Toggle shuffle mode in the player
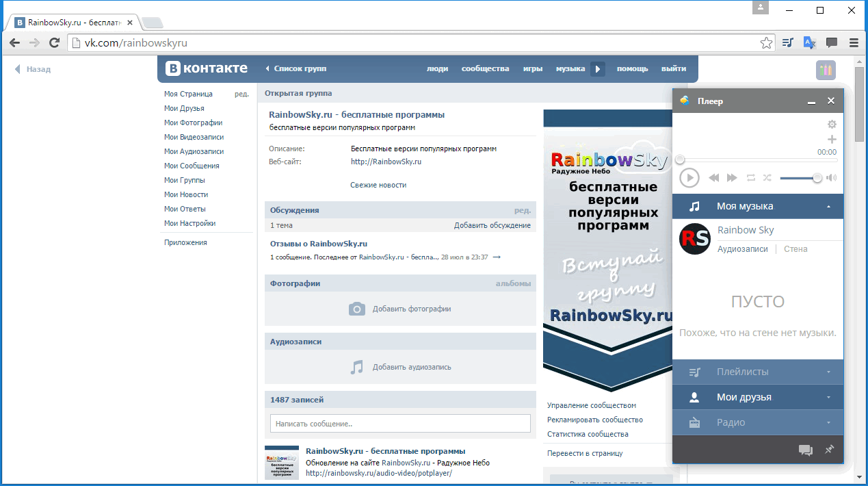The width and height of the screenshot is (868, 486). [x=767, y=178]
